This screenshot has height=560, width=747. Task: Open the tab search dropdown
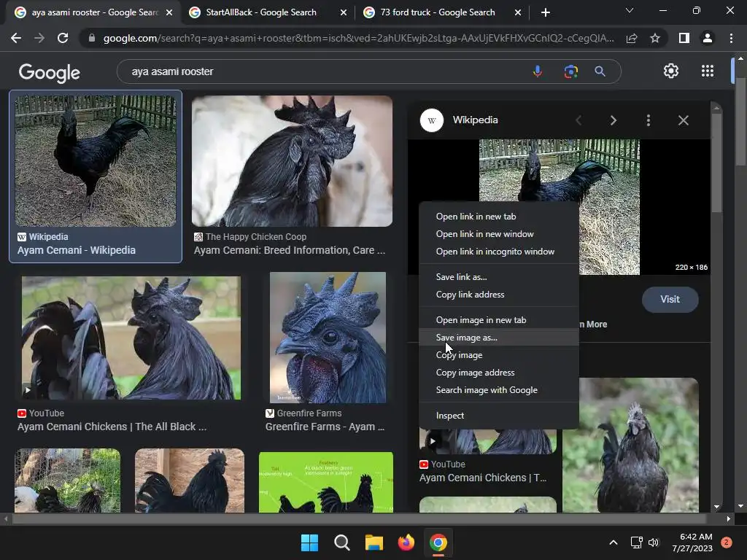(630, 10)
